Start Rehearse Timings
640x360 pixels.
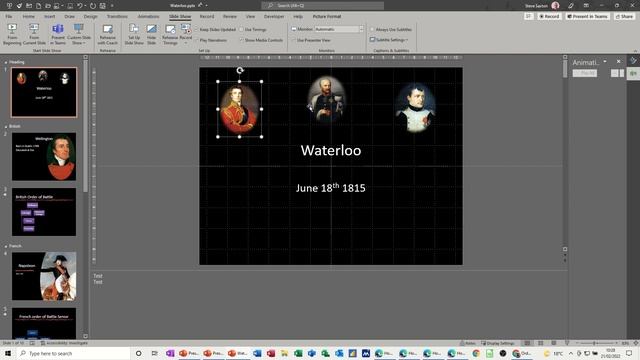pos(170,34)
